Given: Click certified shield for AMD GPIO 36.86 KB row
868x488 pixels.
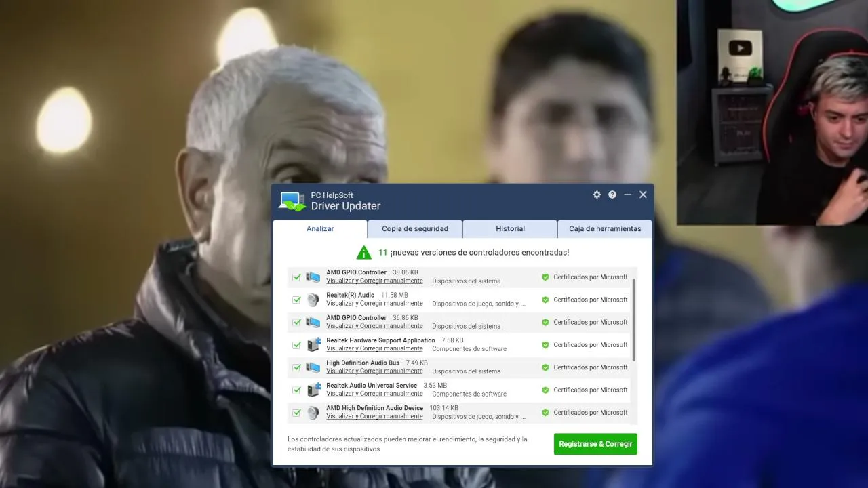Looking at the screenshot, I should point(545,323).
